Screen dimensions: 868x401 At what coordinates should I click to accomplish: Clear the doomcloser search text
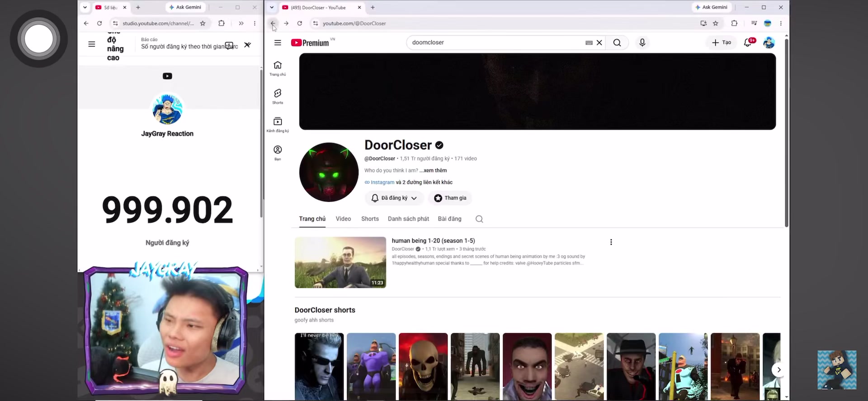coord(599,42)
